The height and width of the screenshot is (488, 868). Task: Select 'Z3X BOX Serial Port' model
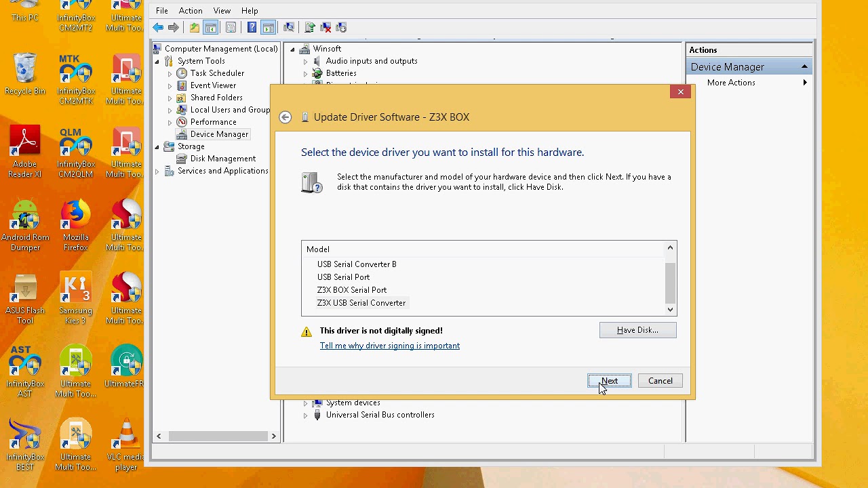pos(352,290)
